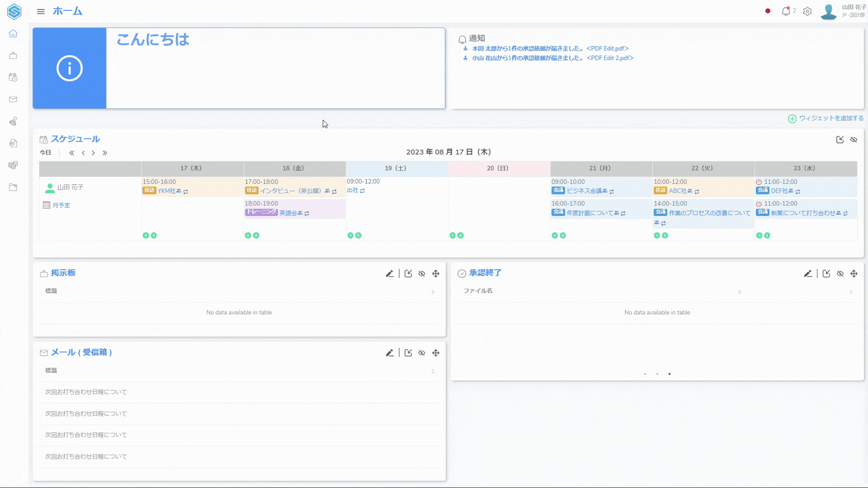
Task: Hide the スケジュール widget
Action: tap(854, 140)
